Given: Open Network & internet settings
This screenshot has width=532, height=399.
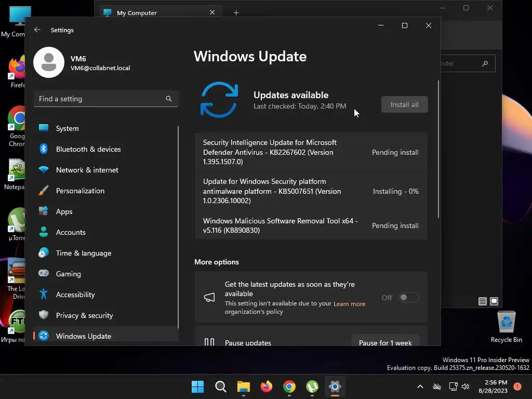Looking at the screenshot, I should coord(106,170).
